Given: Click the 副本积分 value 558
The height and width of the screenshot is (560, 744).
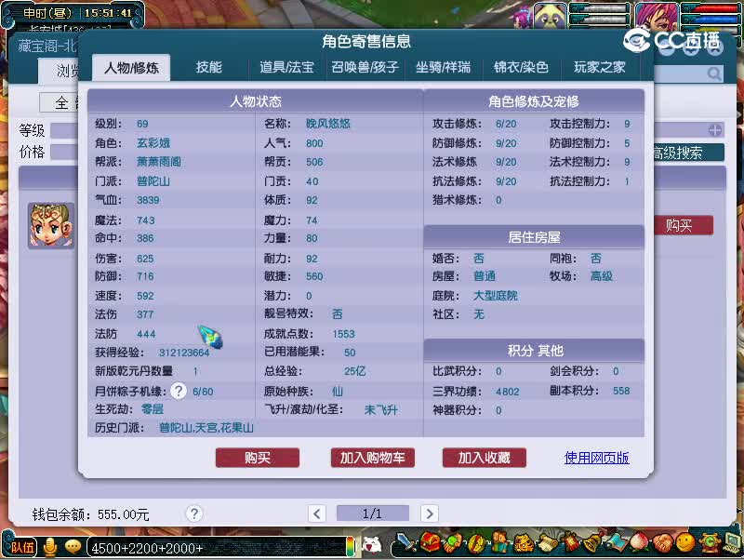Looking at the screenshot, I should (621, 391).
